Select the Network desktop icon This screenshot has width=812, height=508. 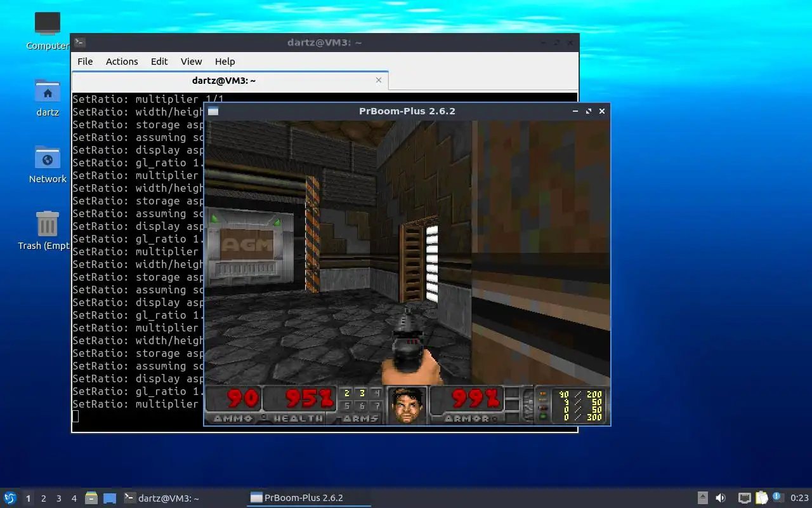click(48, 164)
